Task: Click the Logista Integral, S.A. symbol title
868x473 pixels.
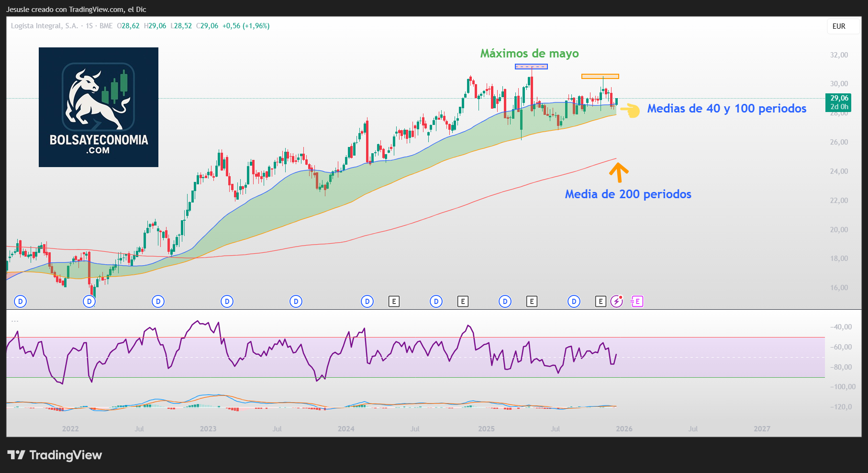Action: coord(45,26)
